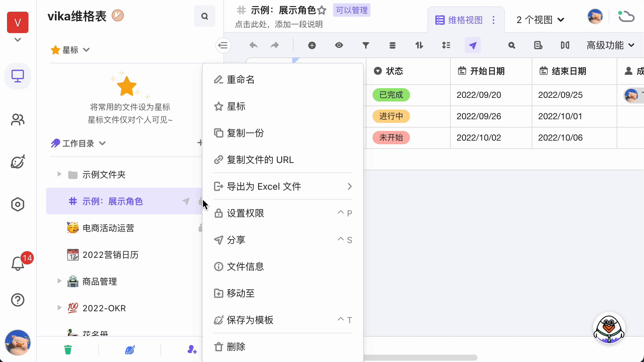Image resolution: width=644 pixels, height=362 pixels.
Task: Click 点击此处，添加一段说明 description link
Action: pos(279,24)
